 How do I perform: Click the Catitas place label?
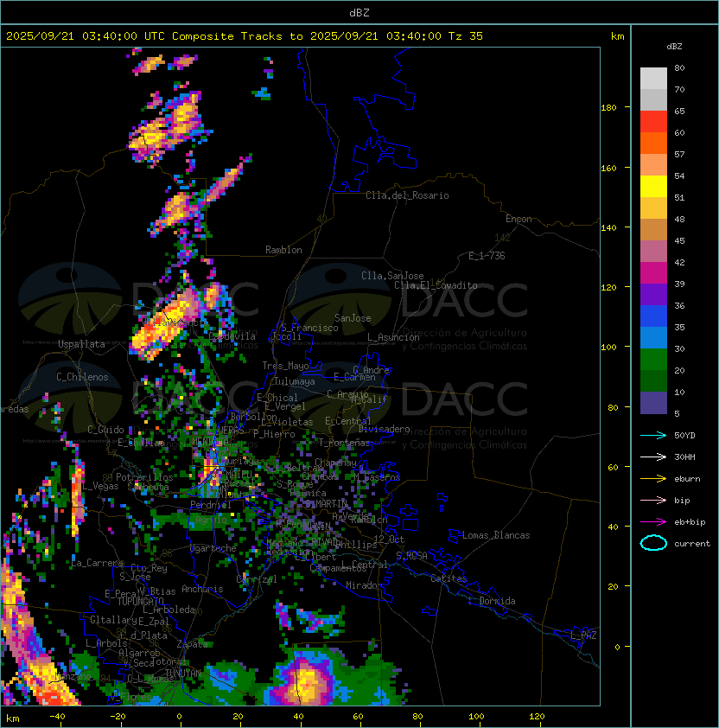pos(449,578)
